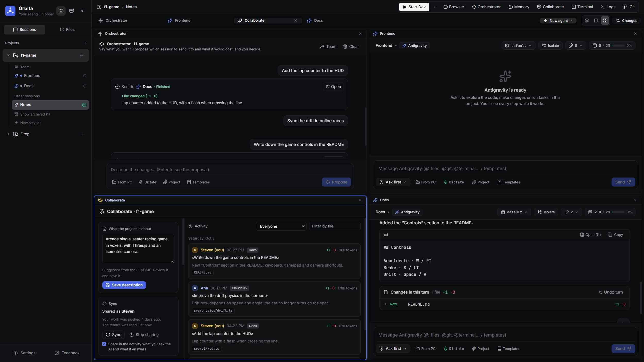Open the default model dropdown in Frontend panel
This screenshot has height=362, width=644.
pos(518,46)
